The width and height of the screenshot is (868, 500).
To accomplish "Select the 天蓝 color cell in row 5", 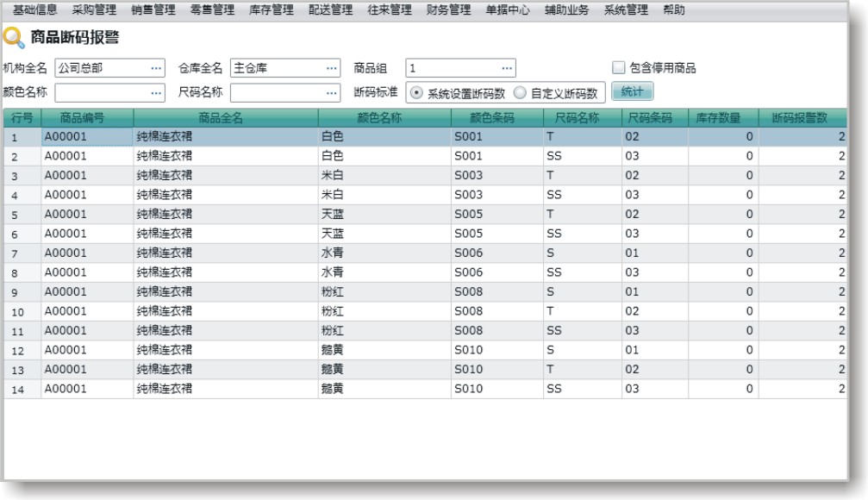I will point(384,215).
